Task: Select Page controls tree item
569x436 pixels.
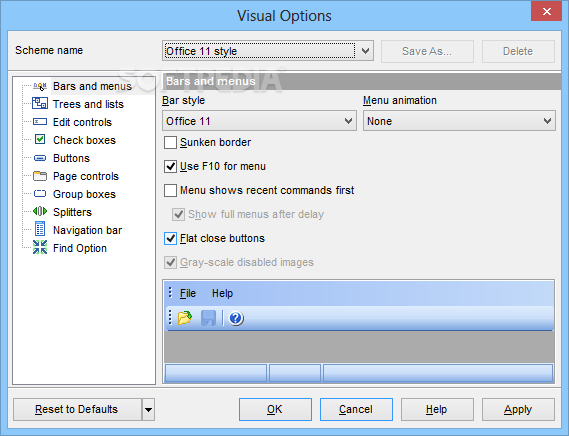Action: click(86, 176)
